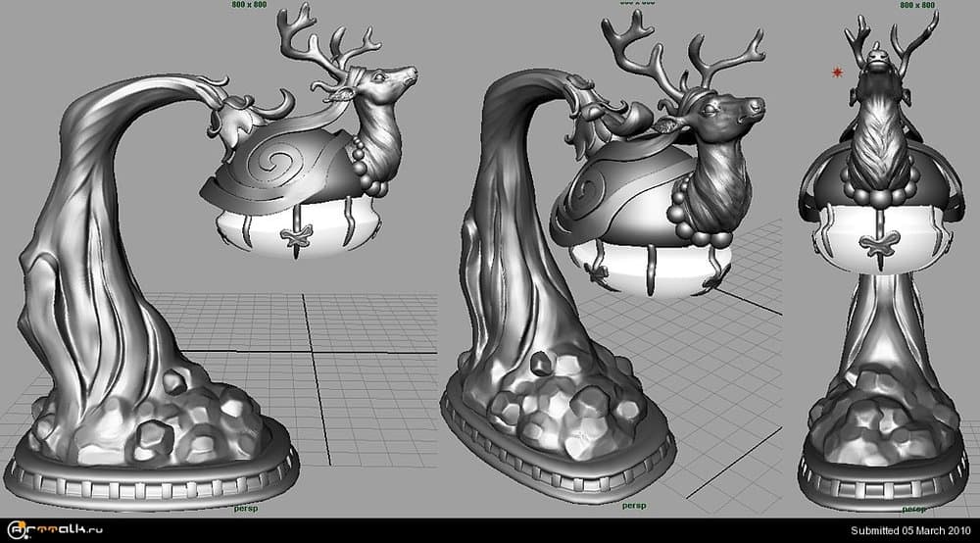This screenshot has height=543, width=980.
Task: Select the red star marker in right view
Action: coord(837,73)
